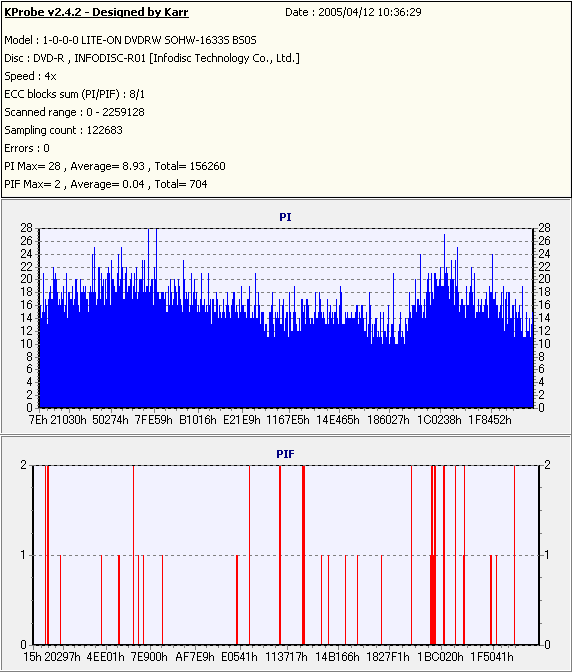Click the PI Max statistics line
This screenshot has height=672, width=572.
(115, 166)
